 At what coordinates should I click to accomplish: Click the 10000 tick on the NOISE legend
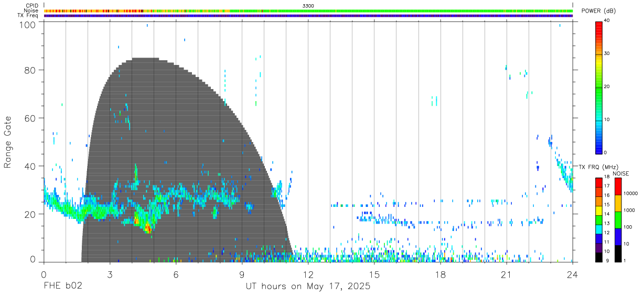coord(630,193)
